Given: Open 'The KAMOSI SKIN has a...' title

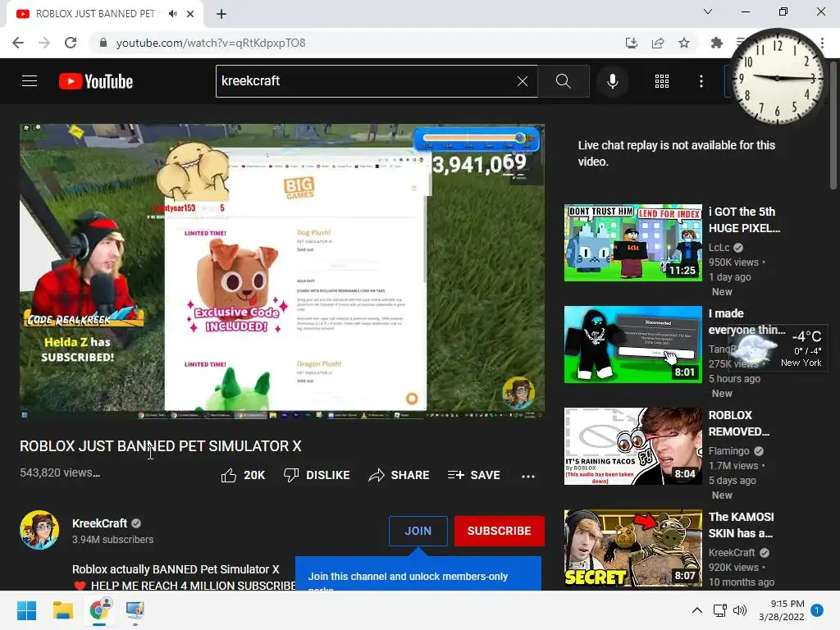Looking at the screenshot, I should tap(741, 525).
